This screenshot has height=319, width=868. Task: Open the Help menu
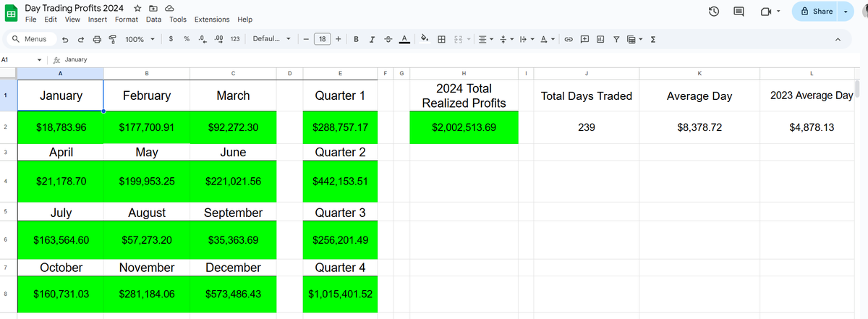click(x=245, y=20)
